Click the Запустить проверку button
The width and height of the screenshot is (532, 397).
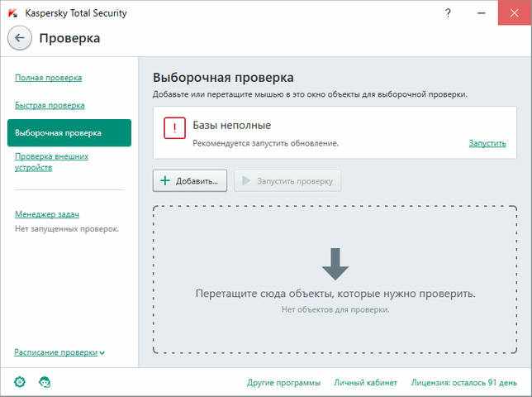coord(287,181)
